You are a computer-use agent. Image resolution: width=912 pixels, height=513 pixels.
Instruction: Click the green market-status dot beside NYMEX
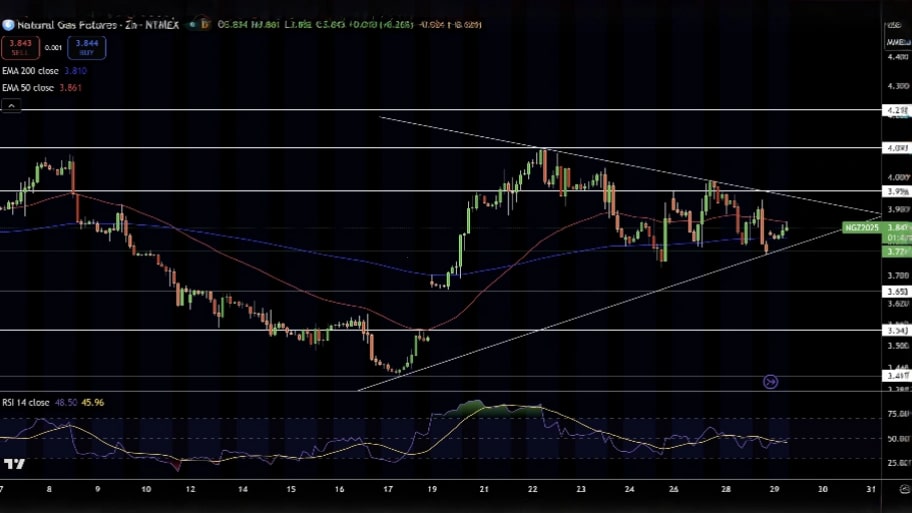pyautogui.click(x=190, y=25)
